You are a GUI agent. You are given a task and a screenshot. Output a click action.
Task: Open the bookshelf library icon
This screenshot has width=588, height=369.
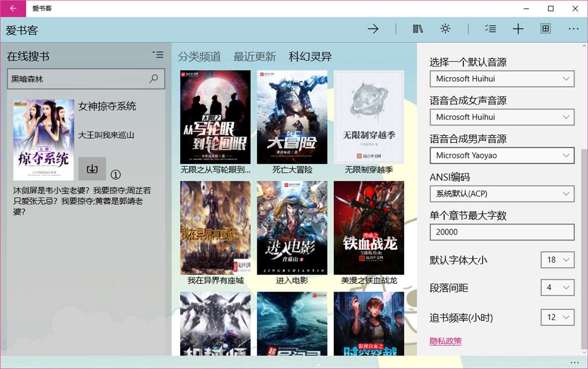click(418, 29)
